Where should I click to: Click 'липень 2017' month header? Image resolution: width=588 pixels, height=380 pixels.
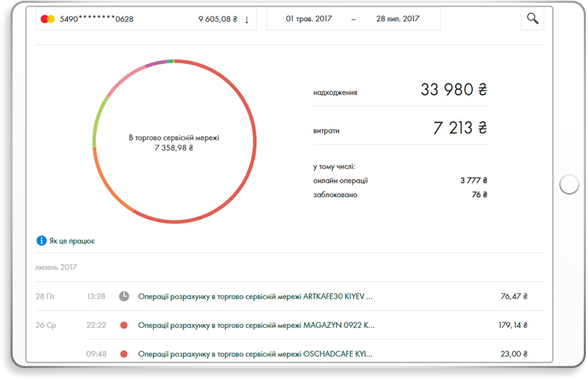56,268
